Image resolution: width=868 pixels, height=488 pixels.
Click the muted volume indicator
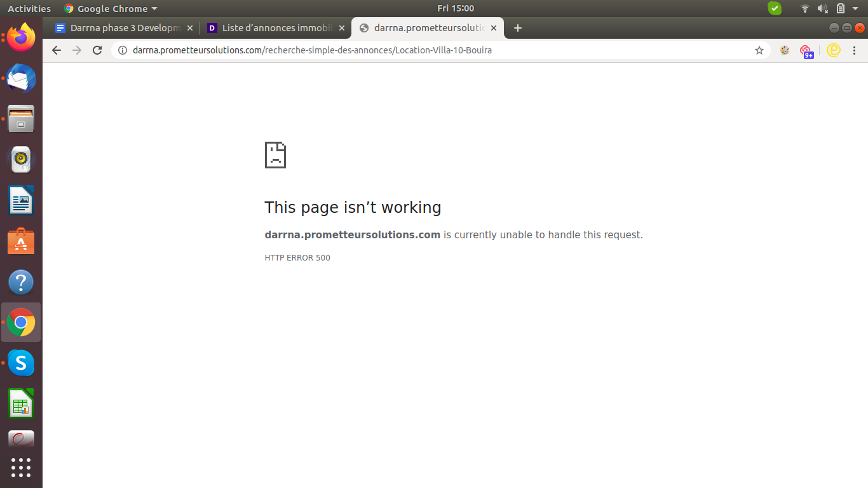pyautogui.click(x=823, y=8)
